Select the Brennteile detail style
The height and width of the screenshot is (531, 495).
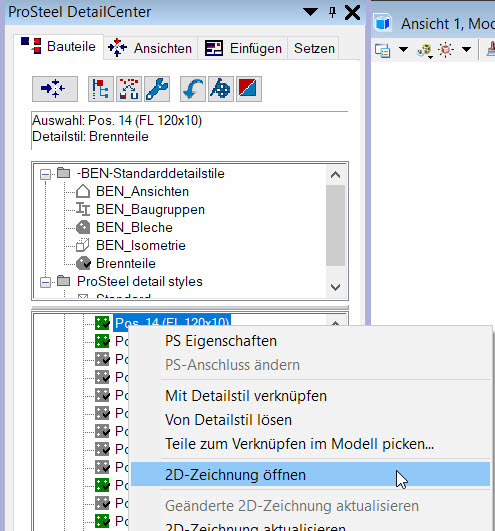coord(126,263)
